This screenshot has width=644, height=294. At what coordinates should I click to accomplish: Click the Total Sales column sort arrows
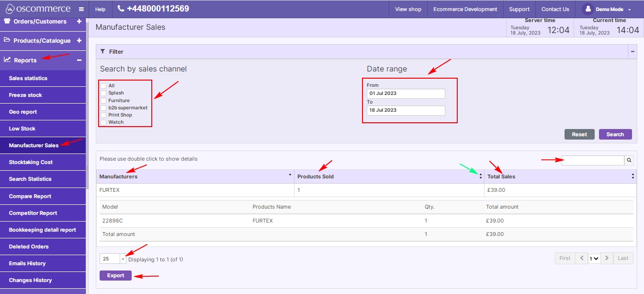(x=633, y=176)
